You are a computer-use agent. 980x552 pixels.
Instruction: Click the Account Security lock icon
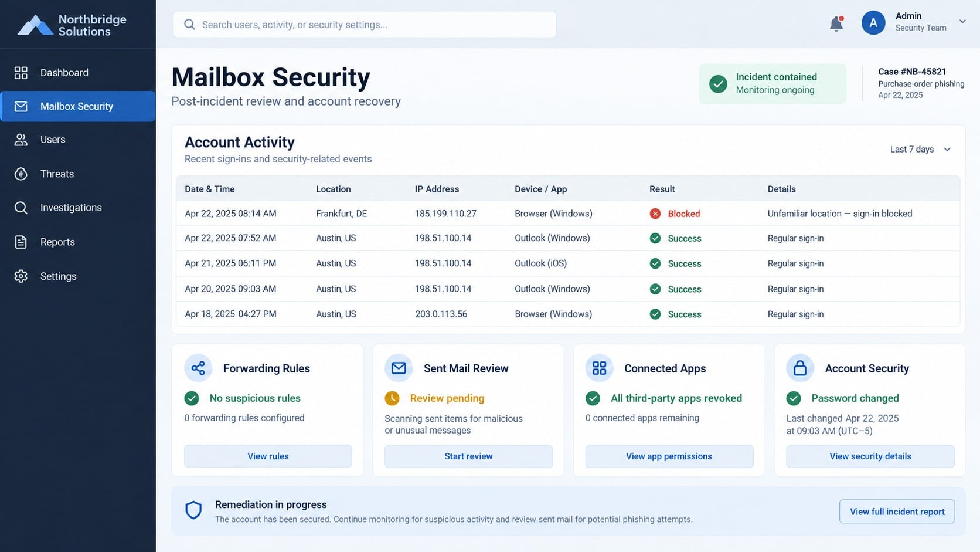pyautogui.click(x=800, y=368)
